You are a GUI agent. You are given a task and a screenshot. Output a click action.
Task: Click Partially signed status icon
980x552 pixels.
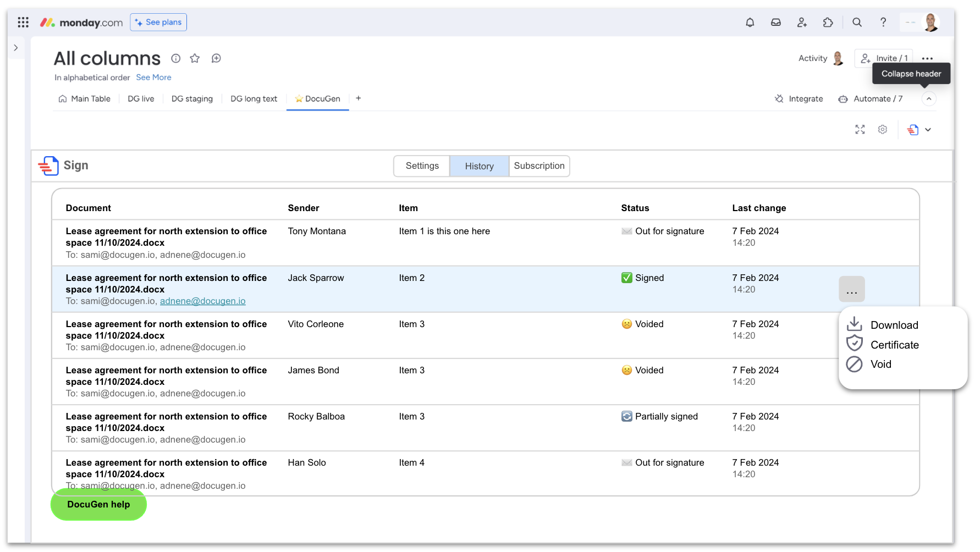point(627,416)
